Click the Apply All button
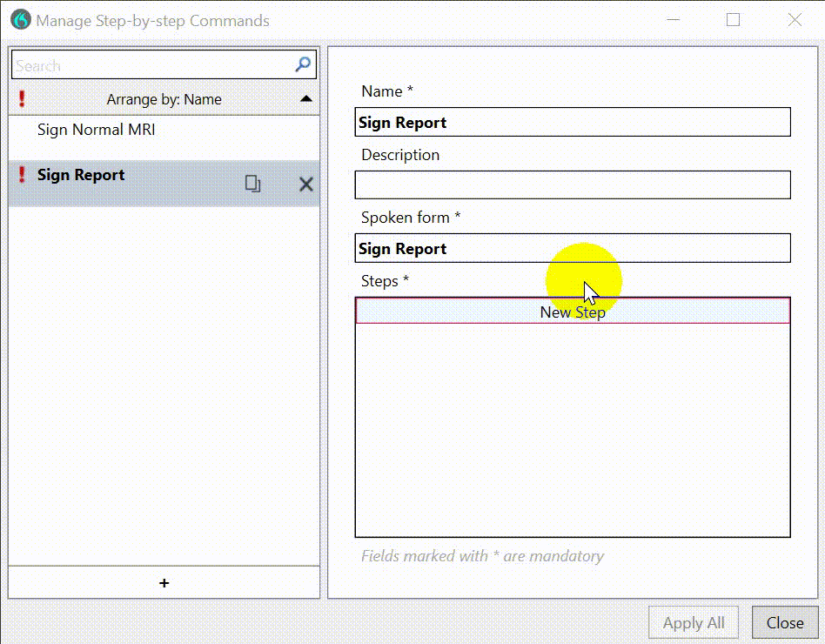This screenshot has height=644, width=825. 693,622
